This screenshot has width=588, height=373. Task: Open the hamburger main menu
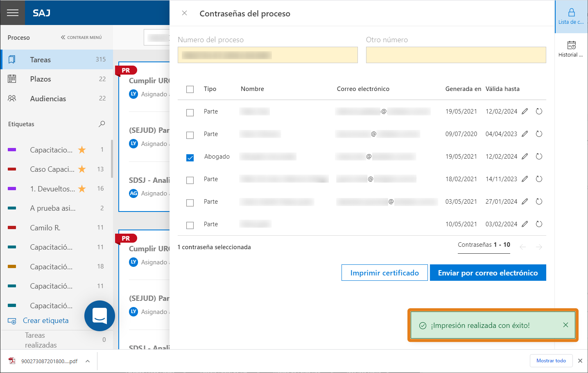[13, 13]
